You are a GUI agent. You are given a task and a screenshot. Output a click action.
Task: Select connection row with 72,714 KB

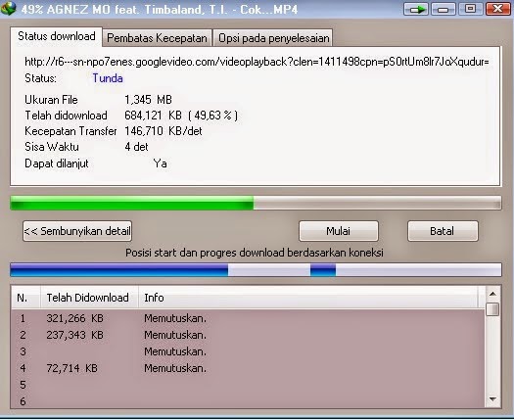tap(248, 368)
